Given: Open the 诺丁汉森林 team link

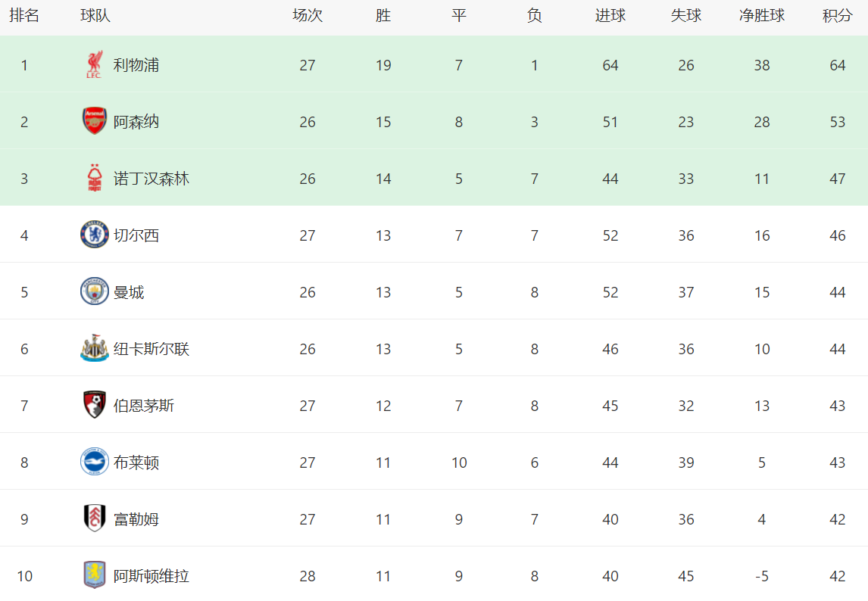Looking at the screenshot, I should coord(151,179).
